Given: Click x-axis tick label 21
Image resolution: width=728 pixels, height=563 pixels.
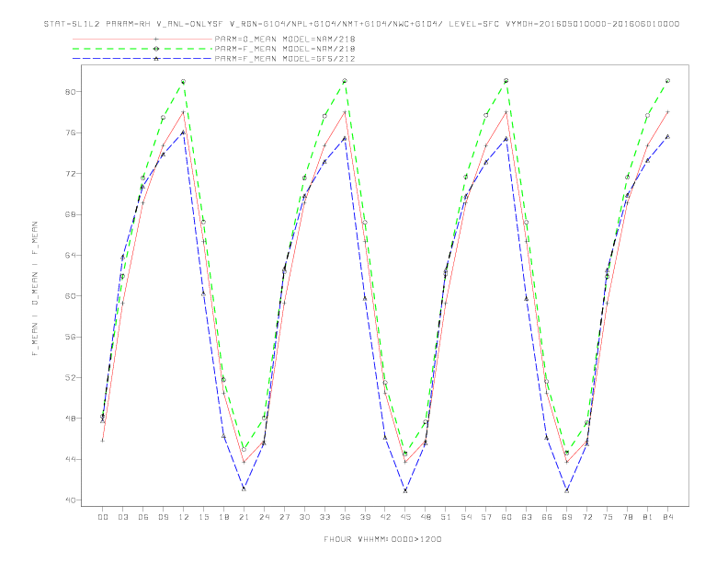Looking at the screenshot, I should [244, 517].
